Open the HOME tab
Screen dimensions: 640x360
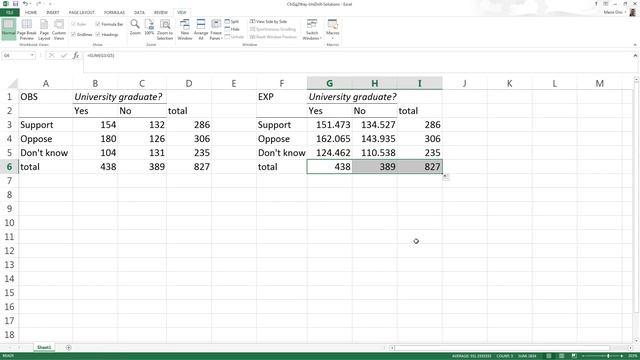click(31, 13)
